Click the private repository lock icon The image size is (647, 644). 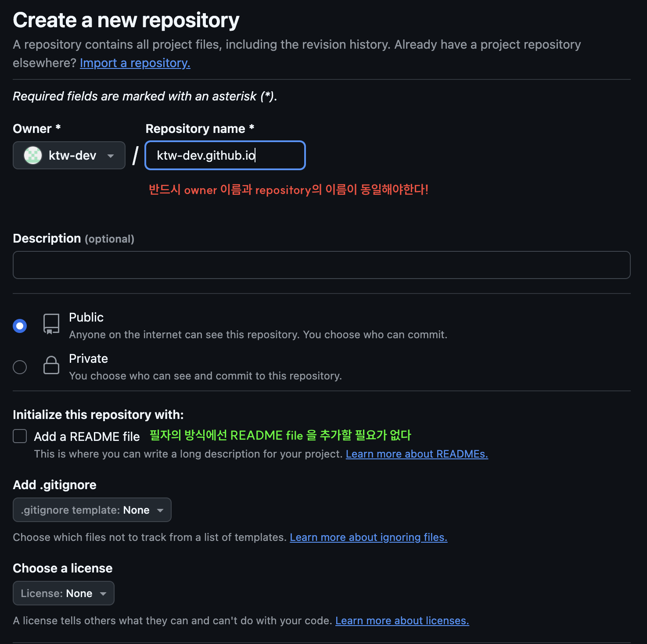(51, 365)
